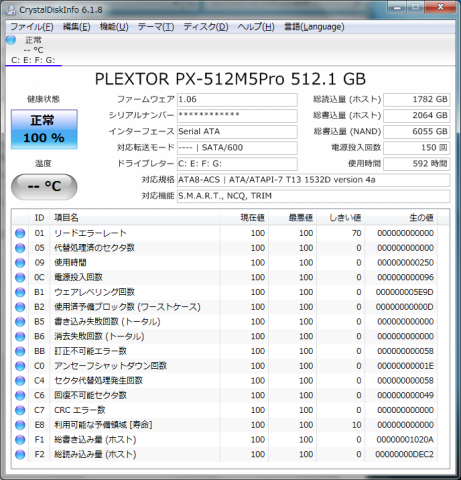The width and height of the screenshot is (461, 480).
Task: Click status orb for ID 0C row
Action: pos(20,277)
